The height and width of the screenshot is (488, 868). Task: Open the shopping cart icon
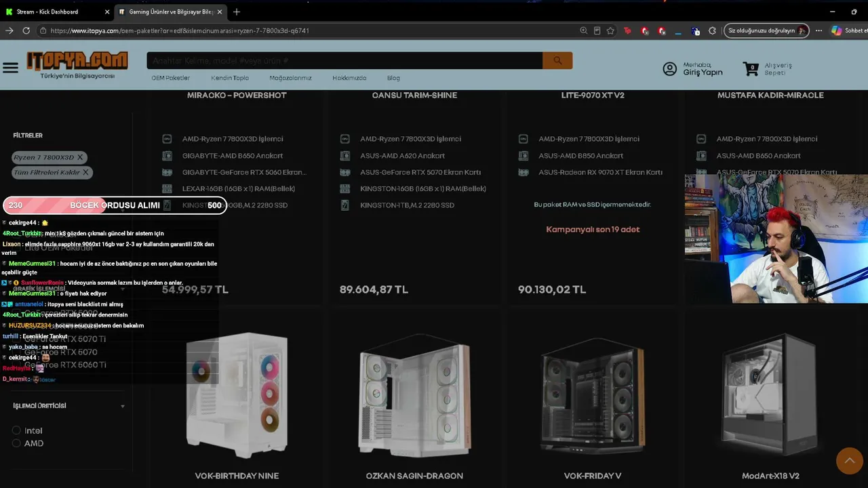[751, 68]
